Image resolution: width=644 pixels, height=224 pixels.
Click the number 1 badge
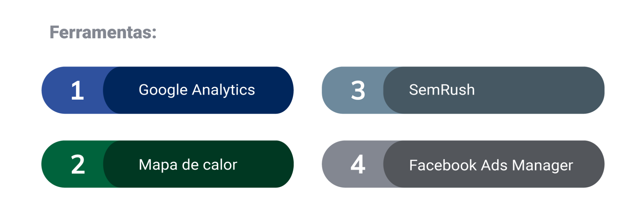(x=77, y=90)
